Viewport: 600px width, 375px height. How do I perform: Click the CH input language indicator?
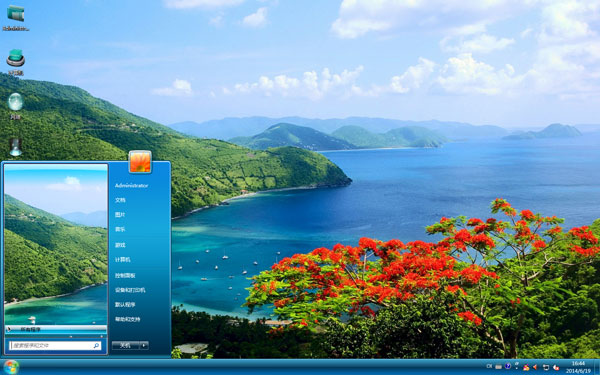[489, 366]
